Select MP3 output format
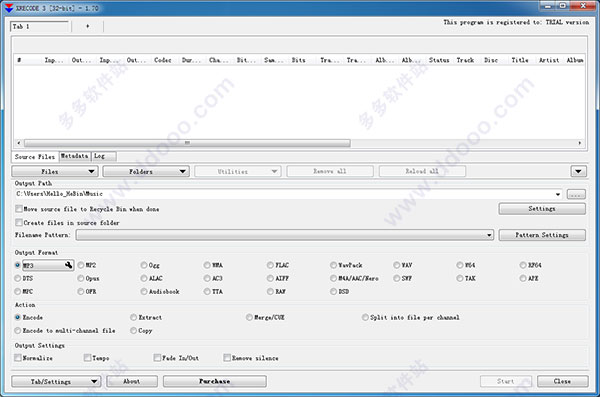 tap(18, 265)
